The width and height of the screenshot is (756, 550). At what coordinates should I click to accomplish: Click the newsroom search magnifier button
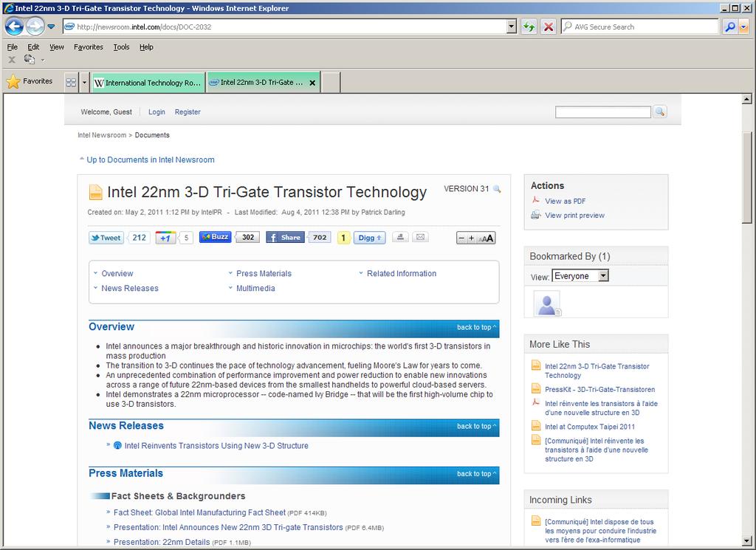(659, 111)
